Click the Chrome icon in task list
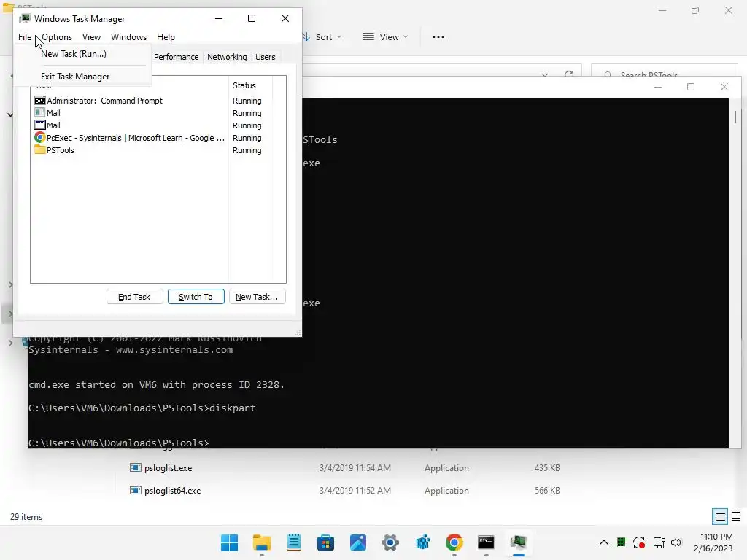This screenshot has width=747, height=560. click(40, 138)
